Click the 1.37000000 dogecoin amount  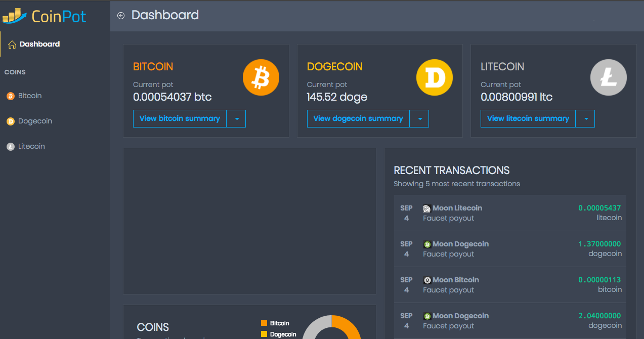click(x=599, y=244)
